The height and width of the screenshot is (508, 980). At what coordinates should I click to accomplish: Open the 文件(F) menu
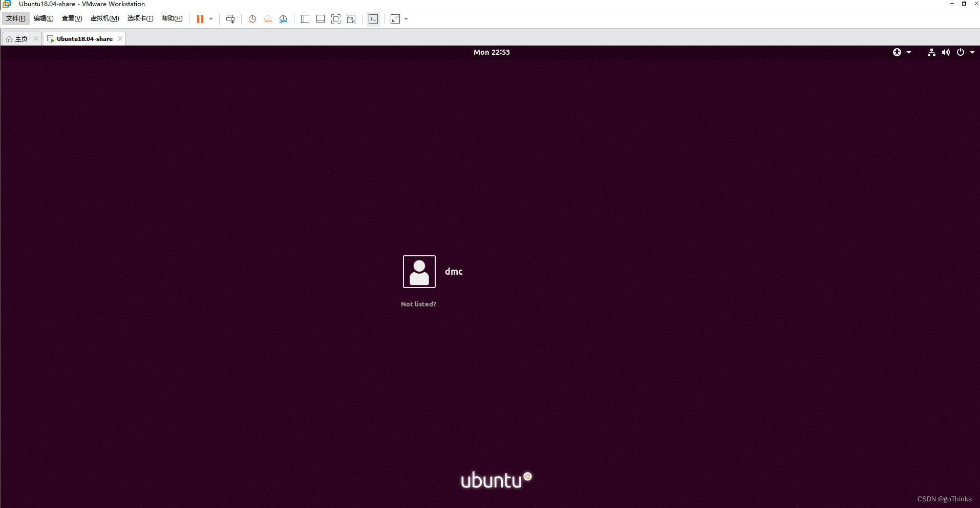click(x=16, y=18)
